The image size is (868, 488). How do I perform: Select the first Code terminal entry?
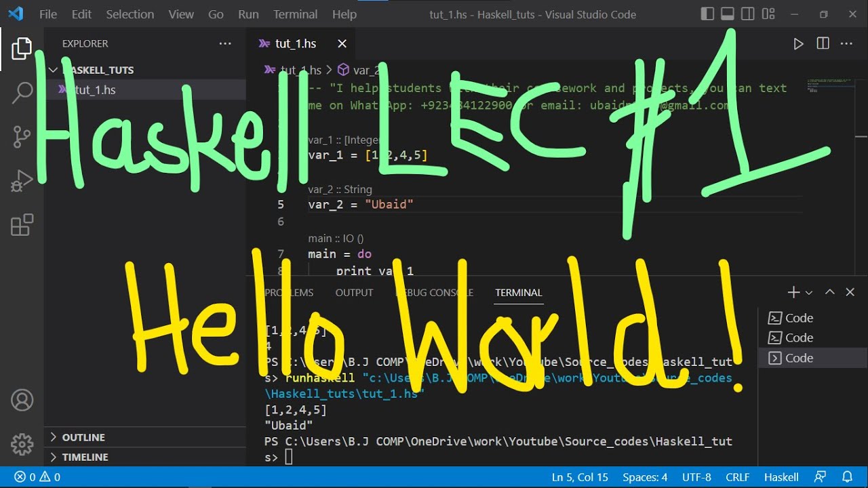[813, 318]
